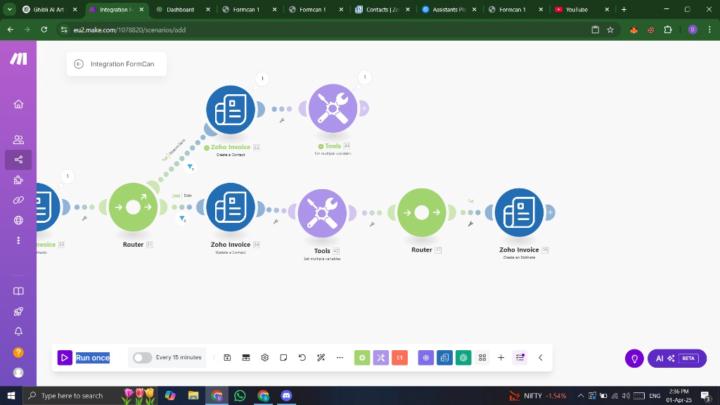
Task: Click the purple Tools toolbar button
Action: tap(381, 358)
